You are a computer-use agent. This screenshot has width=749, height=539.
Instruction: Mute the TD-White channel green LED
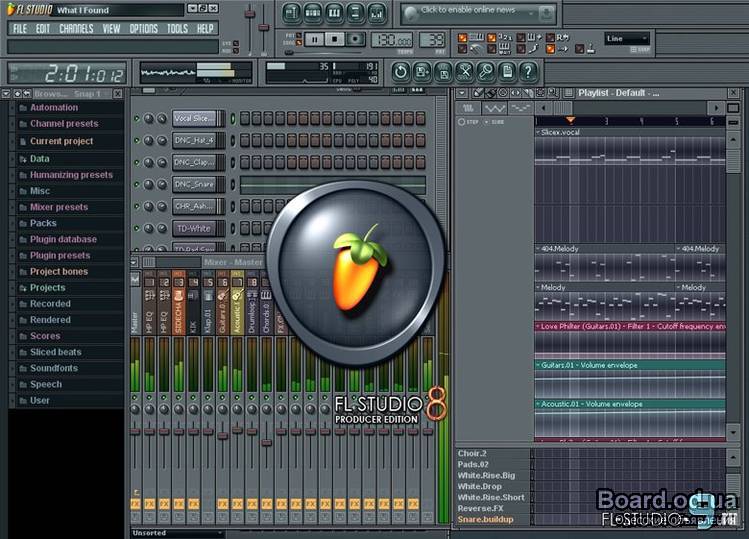click(x=137, y=228)
